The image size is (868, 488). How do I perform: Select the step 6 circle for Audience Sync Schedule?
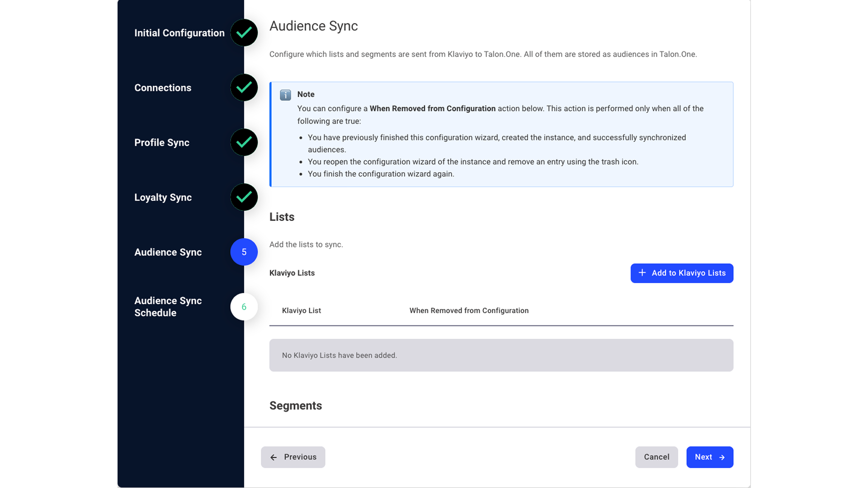coord(244,307)
